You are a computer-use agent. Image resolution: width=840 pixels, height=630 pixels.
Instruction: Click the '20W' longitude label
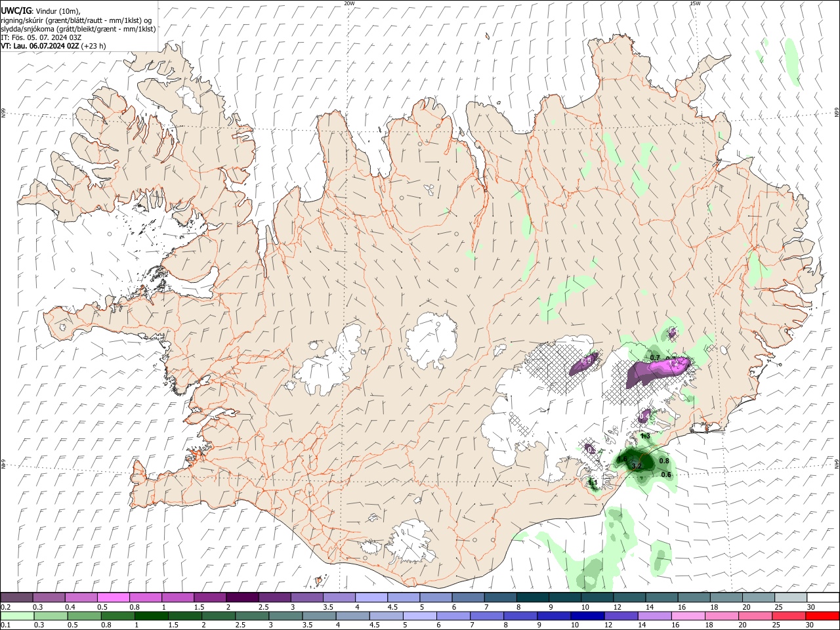pyautogui.click(x=349, y=3)
